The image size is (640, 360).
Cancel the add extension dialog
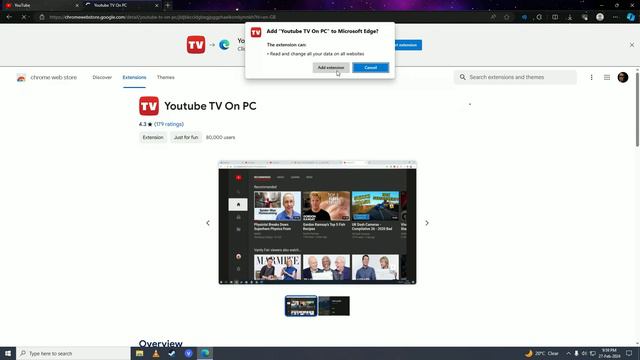click(371, 68)
